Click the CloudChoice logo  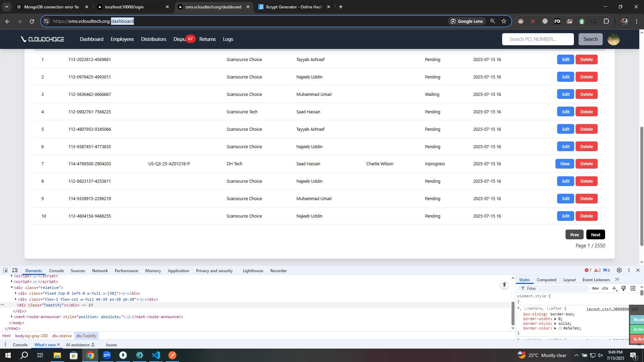point(43,39)
